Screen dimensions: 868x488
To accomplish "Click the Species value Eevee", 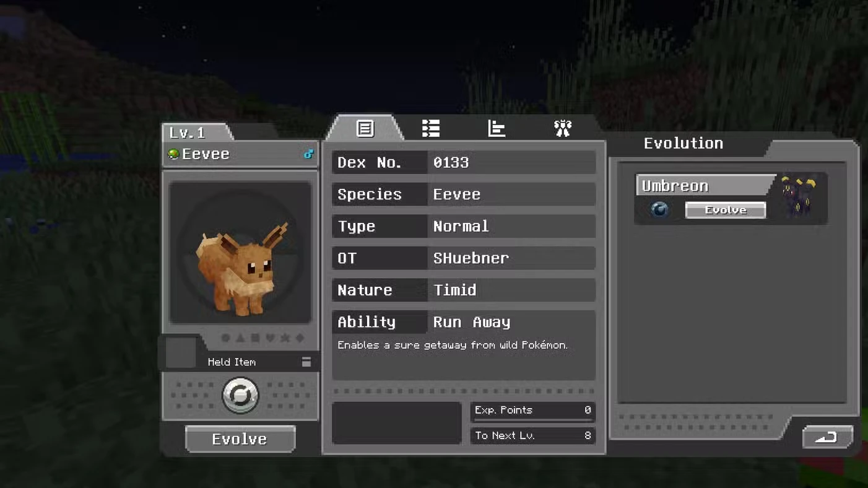I will [457, 194].
